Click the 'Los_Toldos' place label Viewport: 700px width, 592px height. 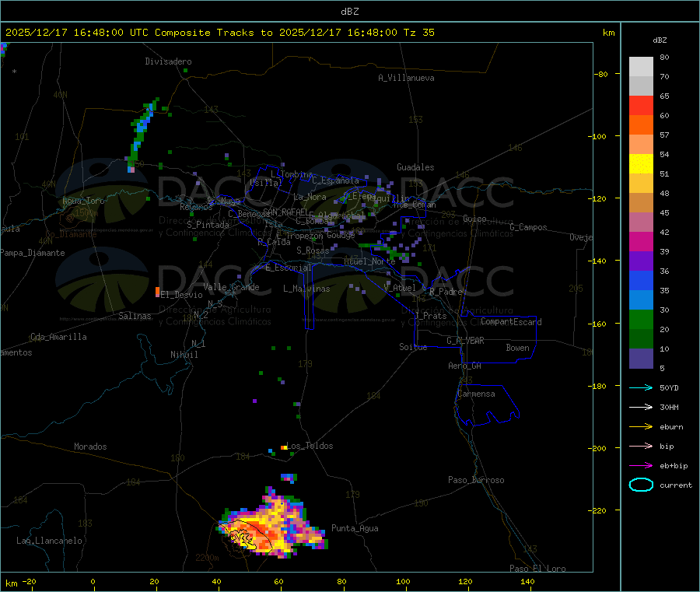(310, 446)
